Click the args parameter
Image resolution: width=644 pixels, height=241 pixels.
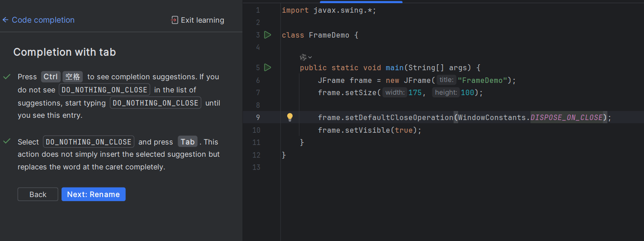point(458,67)
